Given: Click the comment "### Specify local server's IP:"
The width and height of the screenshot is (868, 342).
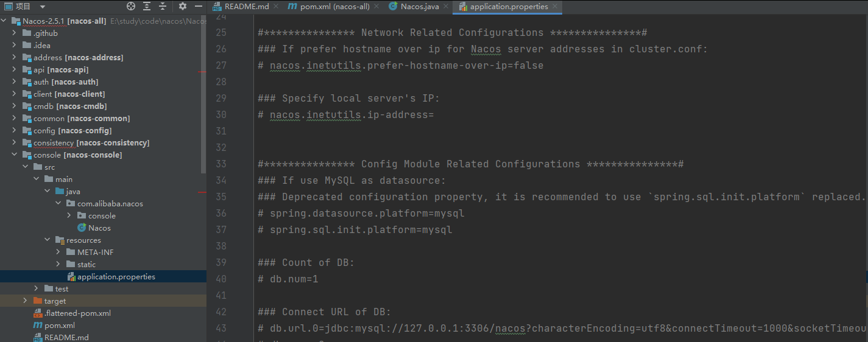Looking at the screenshot, I should (349, 99).
